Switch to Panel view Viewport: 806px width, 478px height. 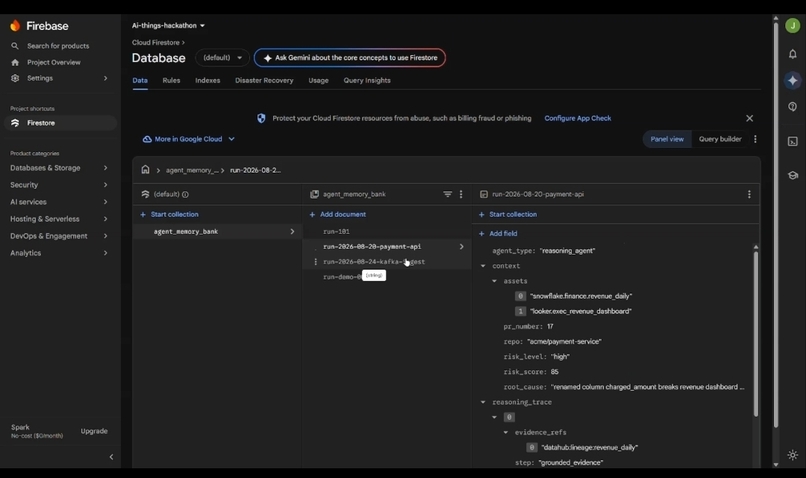coord(667,139)
